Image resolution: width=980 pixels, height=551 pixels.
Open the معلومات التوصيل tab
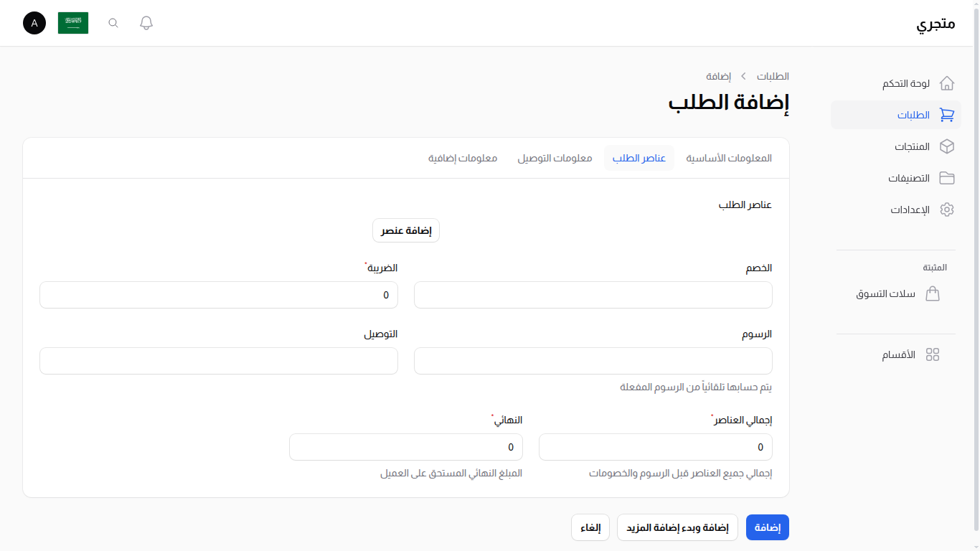pyautogui.click(x=555, y=158)
